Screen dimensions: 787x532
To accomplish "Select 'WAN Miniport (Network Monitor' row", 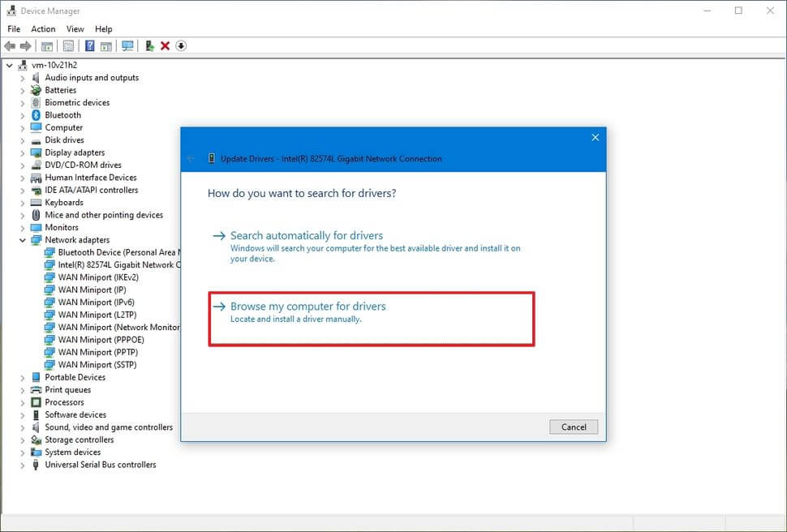I will (113, 328).
